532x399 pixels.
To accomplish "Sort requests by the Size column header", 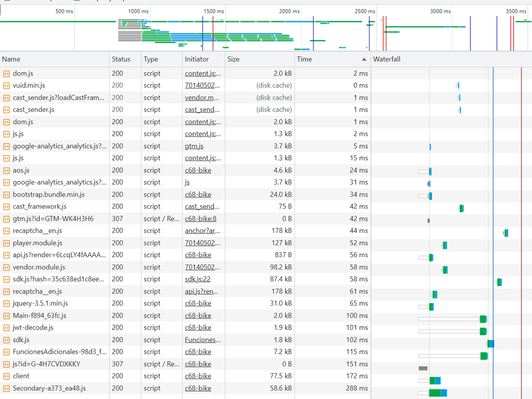I will coord(260,59).
